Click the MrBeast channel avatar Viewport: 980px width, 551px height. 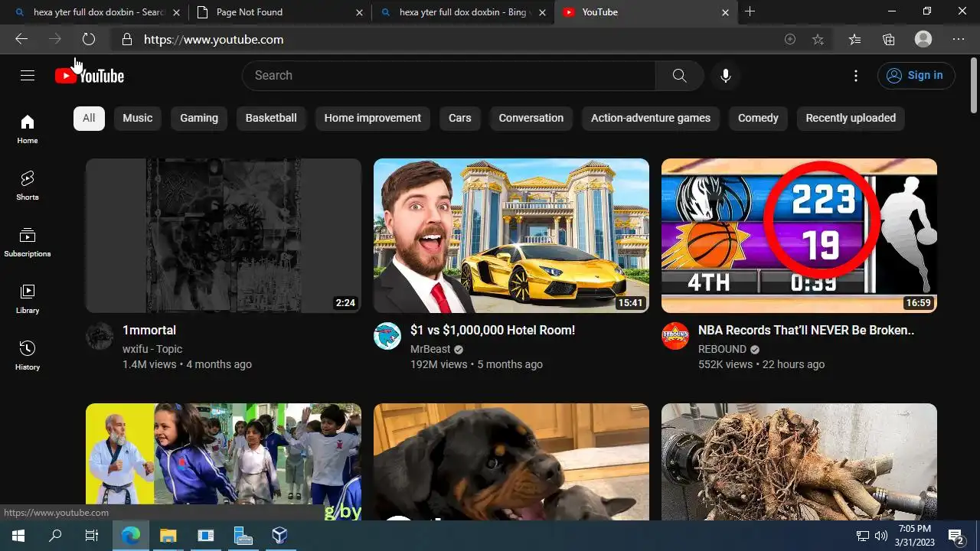(x=387, y=336)
